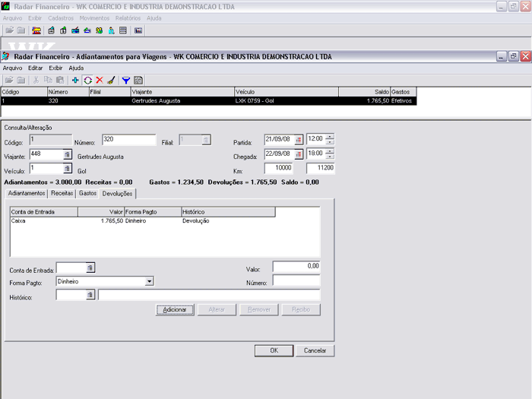The width and height of the screenshot is (532, 399).
Task: Switch to the Adiantamentos tab
Action: 27,194
